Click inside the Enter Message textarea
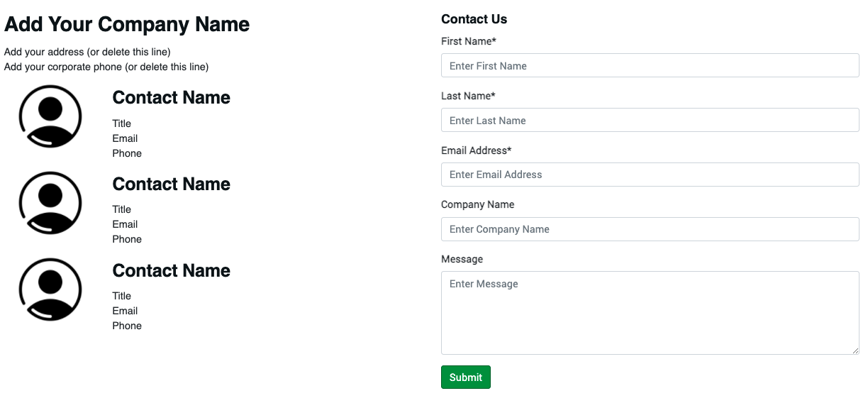The image size is (868, 403). coord(650,313)
